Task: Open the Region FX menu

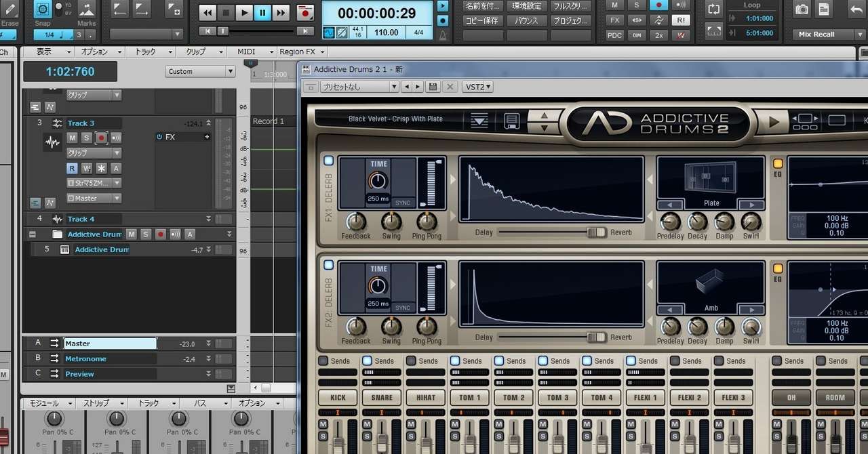Action: [x=302, y=51]
